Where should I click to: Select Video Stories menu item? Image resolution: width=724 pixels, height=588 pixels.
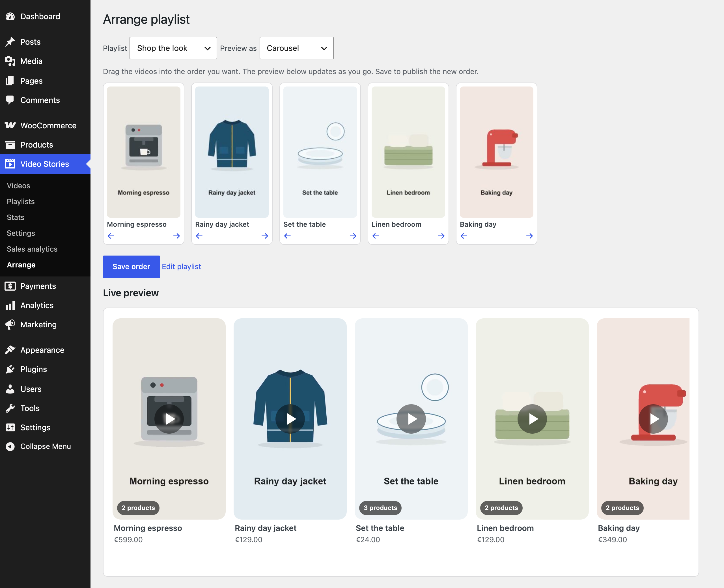point(45,164)
